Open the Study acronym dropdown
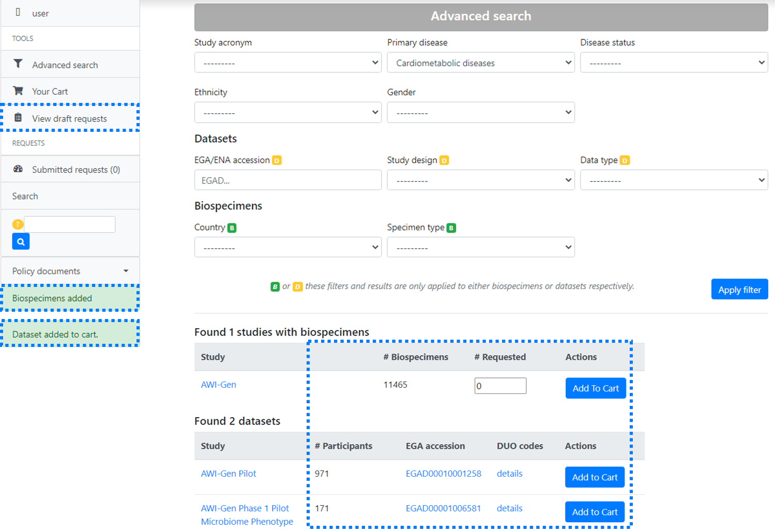Screen dimensions: 775x532 288,63
